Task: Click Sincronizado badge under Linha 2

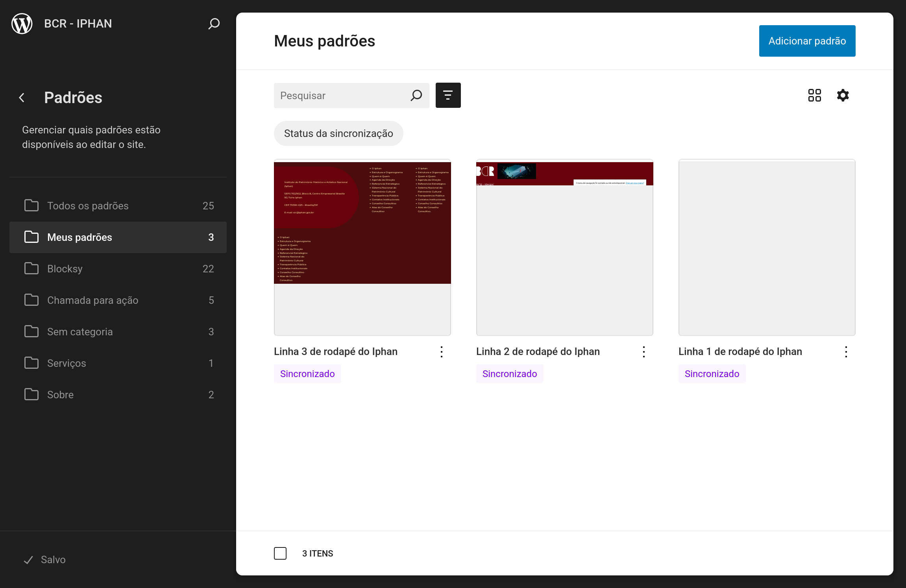Action: point(510,374)
